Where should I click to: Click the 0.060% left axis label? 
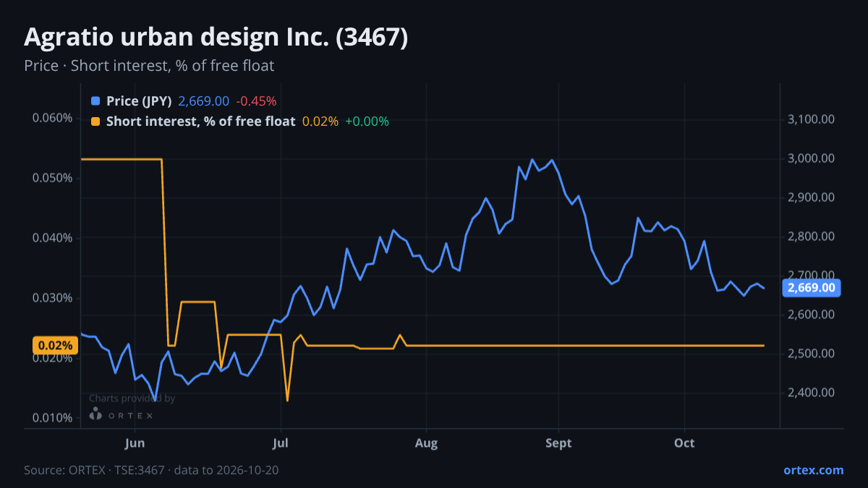point(52,118)
